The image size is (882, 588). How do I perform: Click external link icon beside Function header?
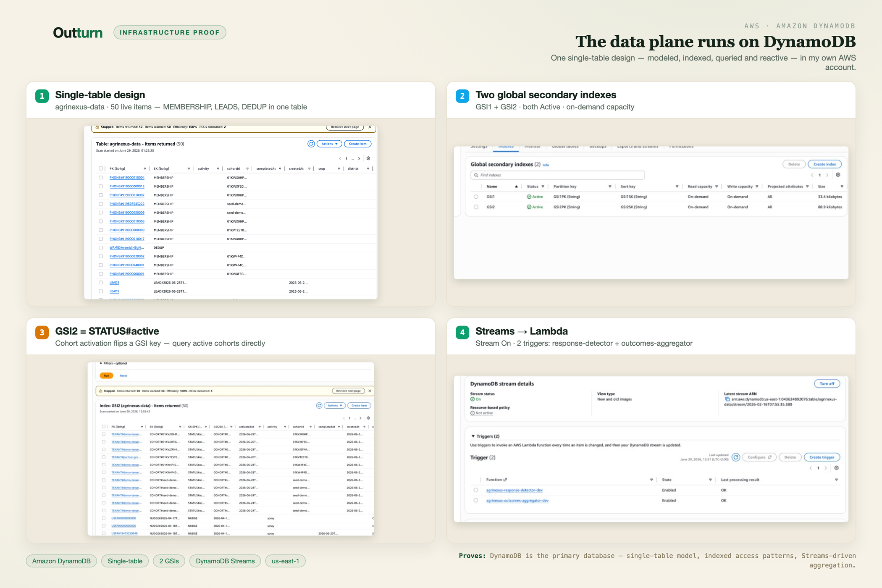pyautogui.click(x=505, y=480)
